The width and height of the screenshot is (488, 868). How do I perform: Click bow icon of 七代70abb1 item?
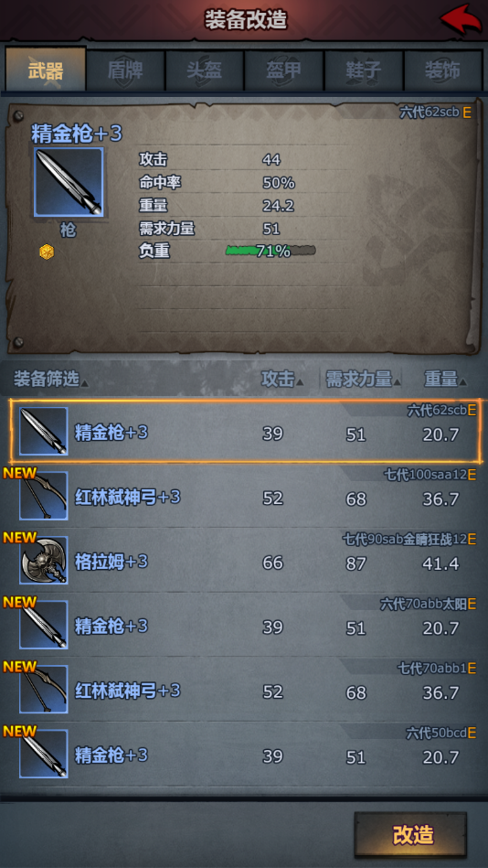[x=44, y=690]
